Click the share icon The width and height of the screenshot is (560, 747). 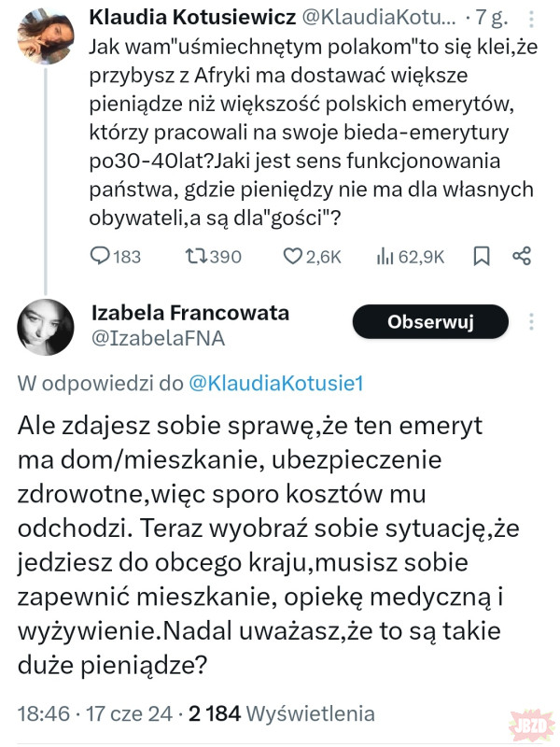523,256
